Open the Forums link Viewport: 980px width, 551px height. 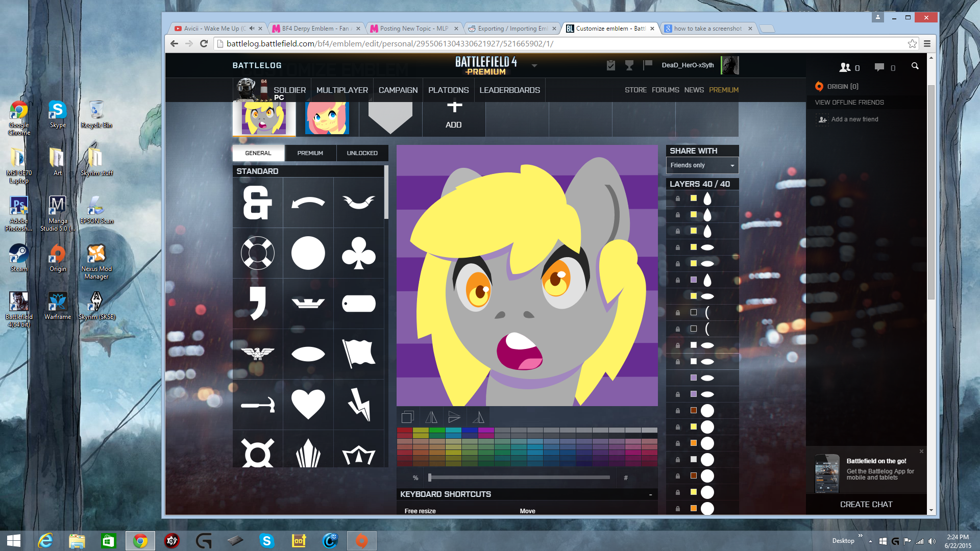665,90
